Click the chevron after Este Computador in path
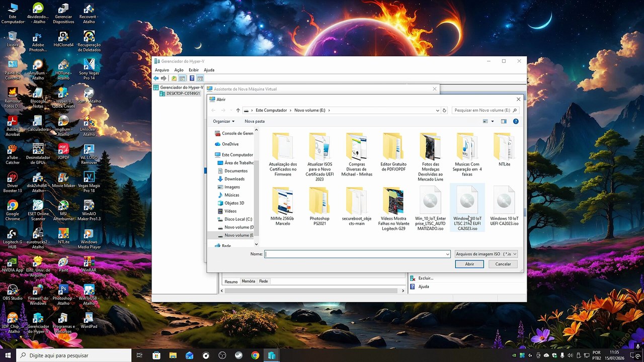Image resolution: width=644 pixels, height=362 pixels. tap(291, 110)
